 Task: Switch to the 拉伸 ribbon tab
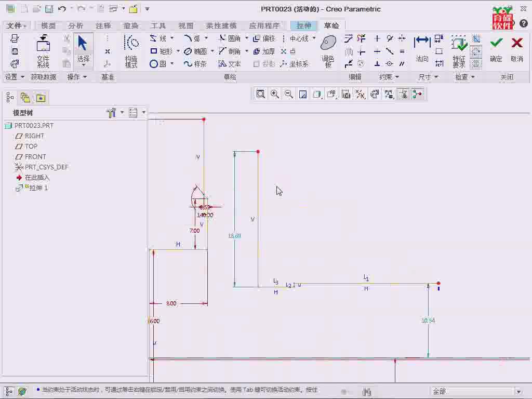tap(303, 25)
